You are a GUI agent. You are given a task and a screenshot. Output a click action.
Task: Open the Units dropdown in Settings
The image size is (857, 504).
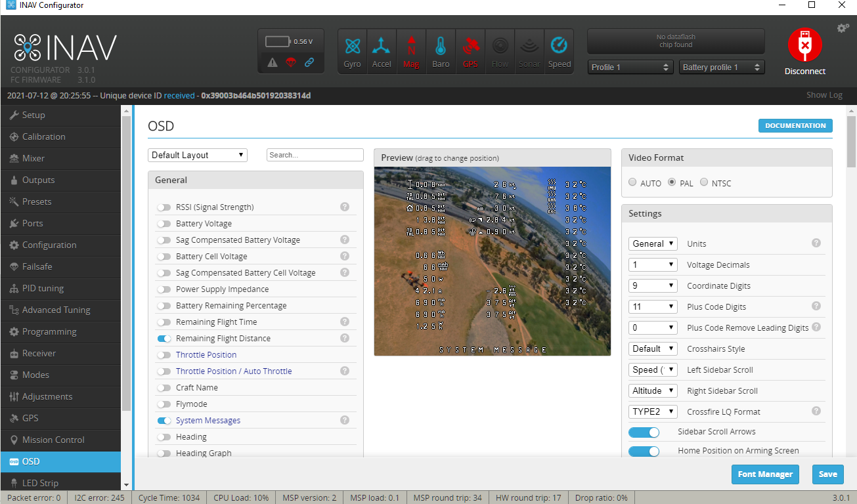[652, 243]
